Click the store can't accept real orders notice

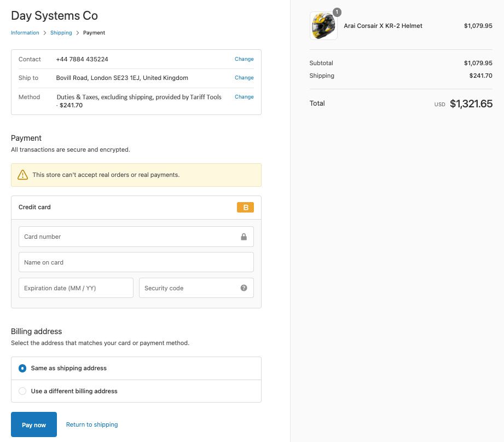[136, 175]
